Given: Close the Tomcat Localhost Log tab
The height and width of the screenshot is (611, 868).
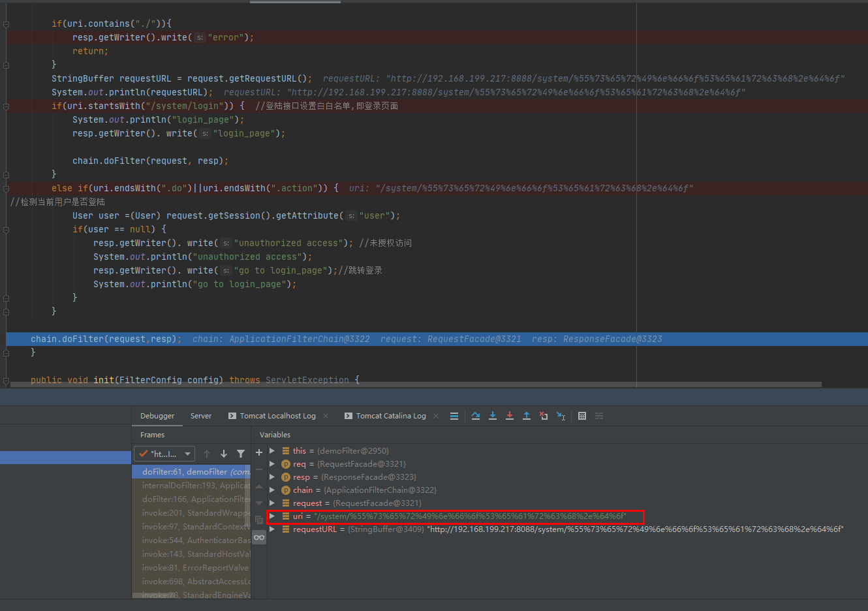Looking at the screenshot, I should click(326, 416).
